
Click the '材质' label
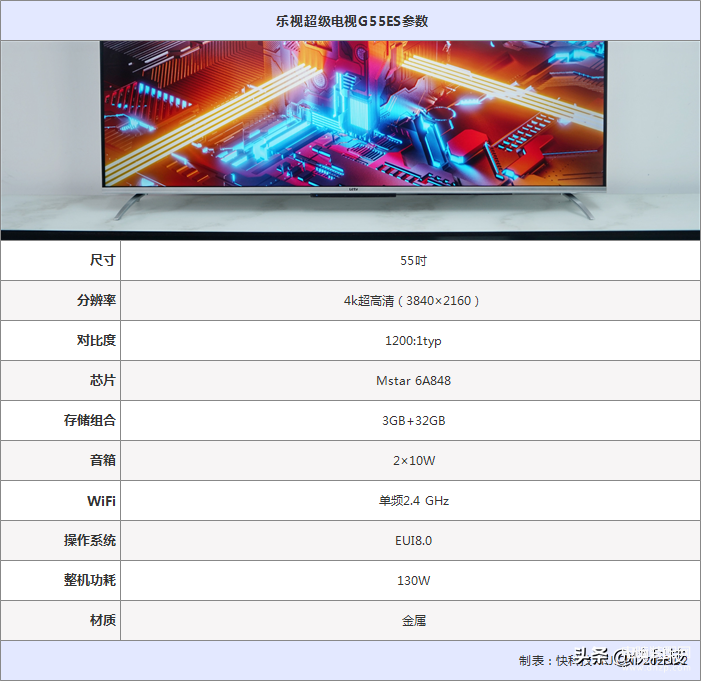(x=102, y=620)
